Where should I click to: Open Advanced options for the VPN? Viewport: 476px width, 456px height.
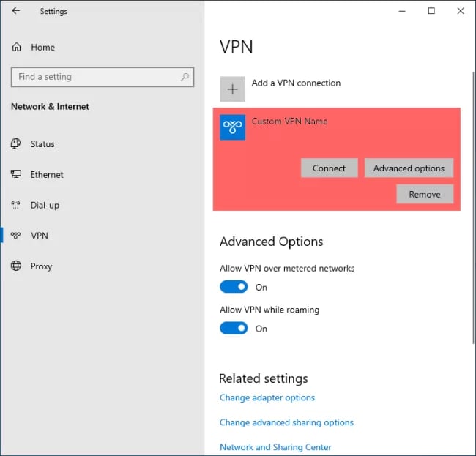409,168
